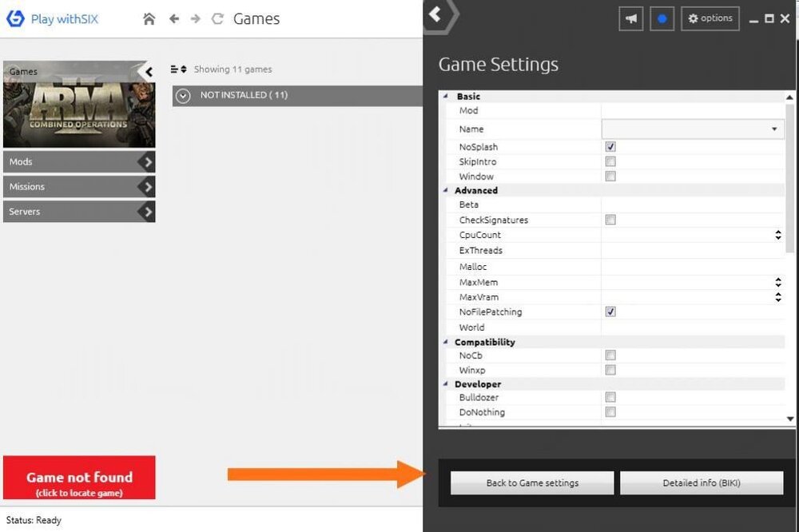Maximize the Play withSIX window

click(769, 19)
